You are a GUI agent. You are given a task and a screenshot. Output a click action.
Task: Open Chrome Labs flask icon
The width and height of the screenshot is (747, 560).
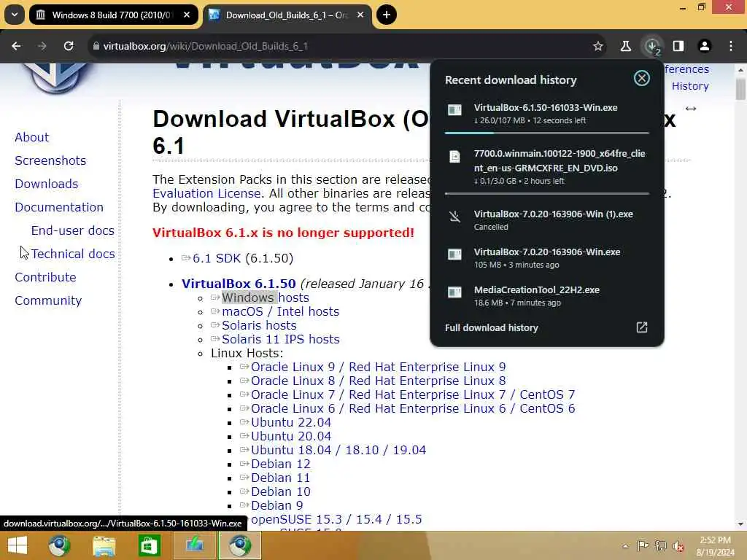[625, 46]
